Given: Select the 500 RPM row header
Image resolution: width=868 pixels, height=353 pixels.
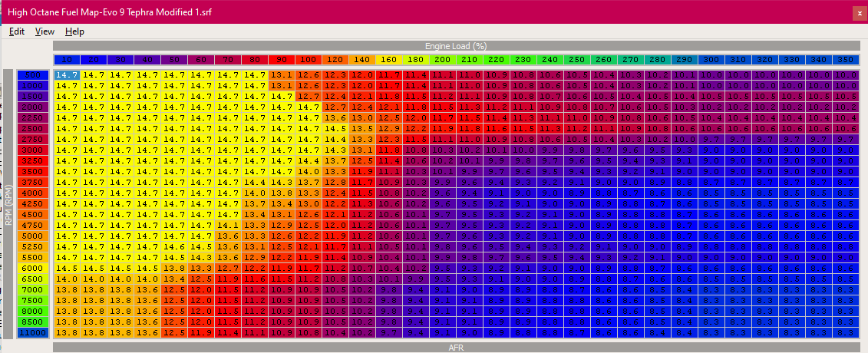Looking at the screenshot, I should tap(33, 75).
